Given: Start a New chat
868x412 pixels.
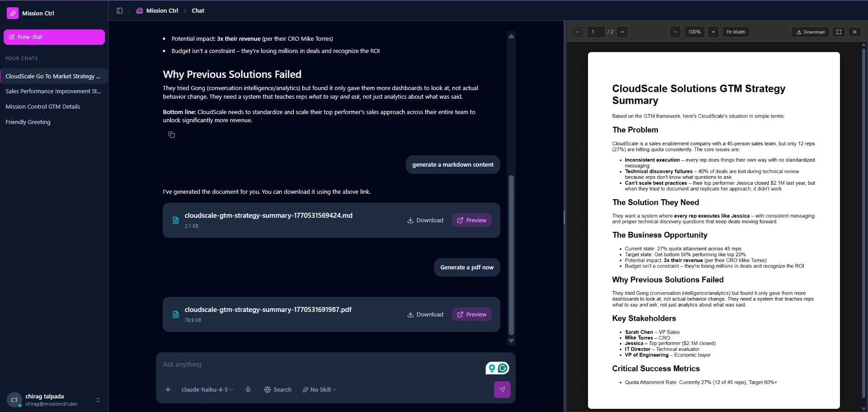Looking at the screenshot, I should [54, 37].
